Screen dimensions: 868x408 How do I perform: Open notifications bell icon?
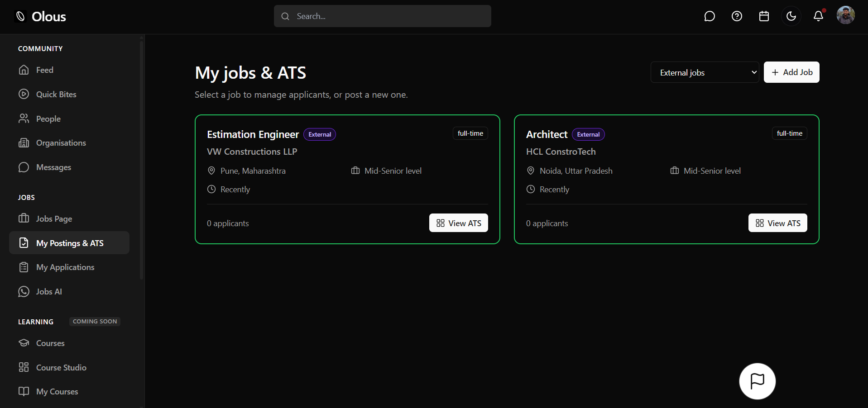coord(818,16)
